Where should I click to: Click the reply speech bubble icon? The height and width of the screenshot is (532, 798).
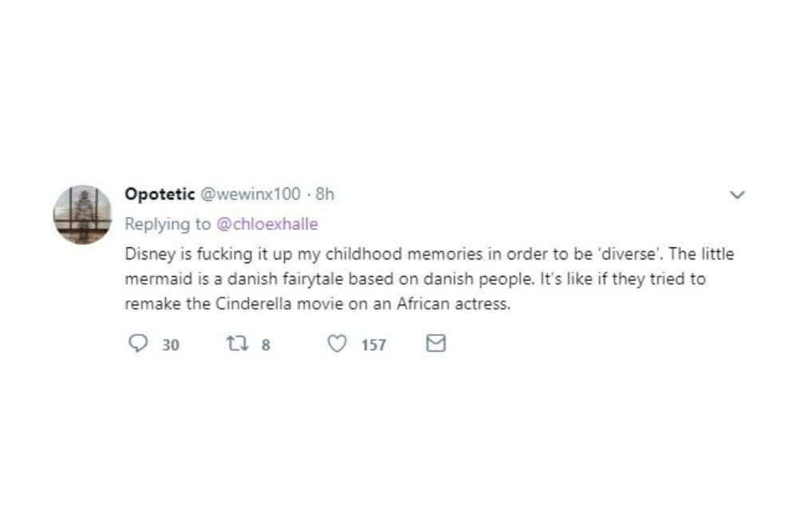tap(139, 344)
